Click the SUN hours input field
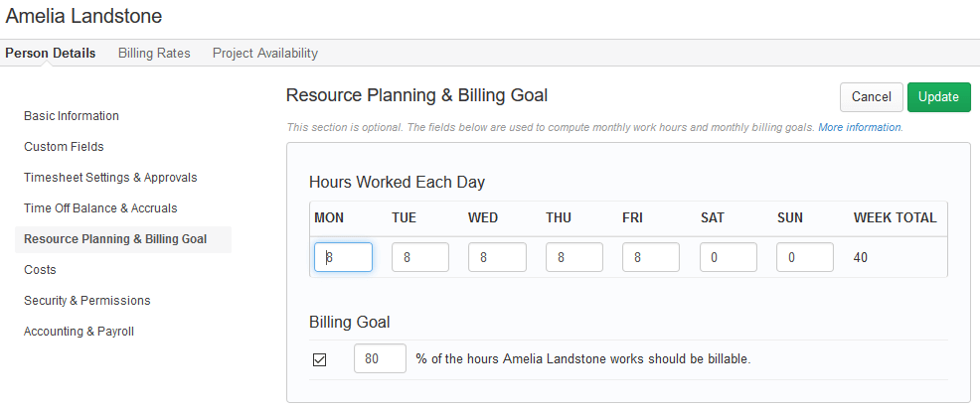Viewport: 980px width, 409px height. (805, 257)
